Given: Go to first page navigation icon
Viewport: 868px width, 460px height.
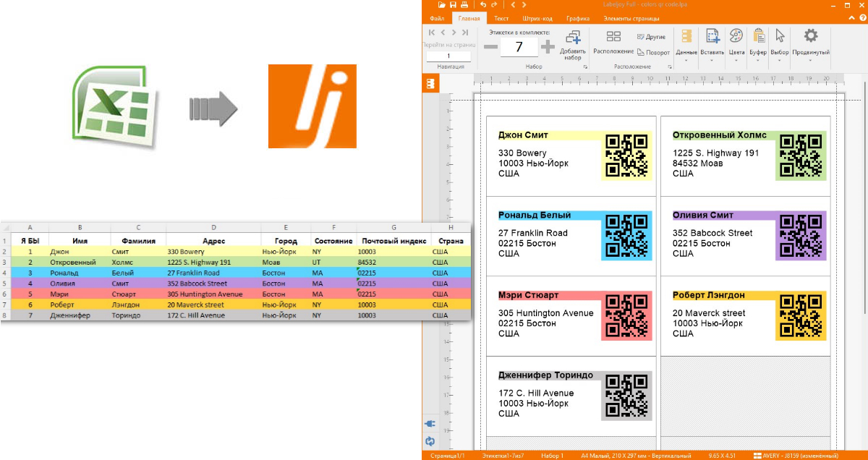Looking at the screenshot, I should (x=432, y=33).
